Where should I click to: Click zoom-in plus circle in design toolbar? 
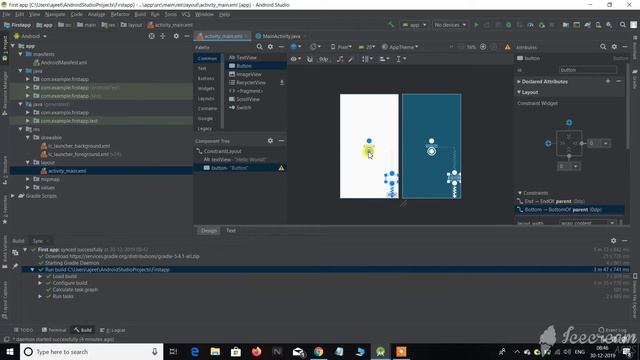483,47
